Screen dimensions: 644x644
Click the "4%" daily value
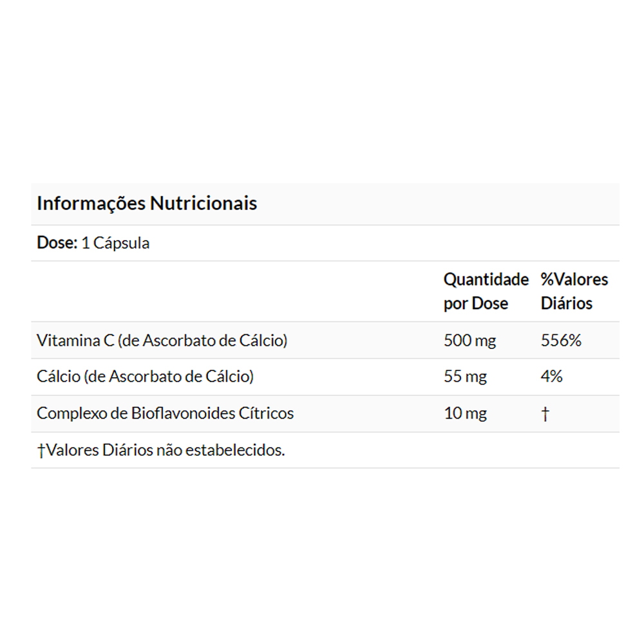[551, 377]
